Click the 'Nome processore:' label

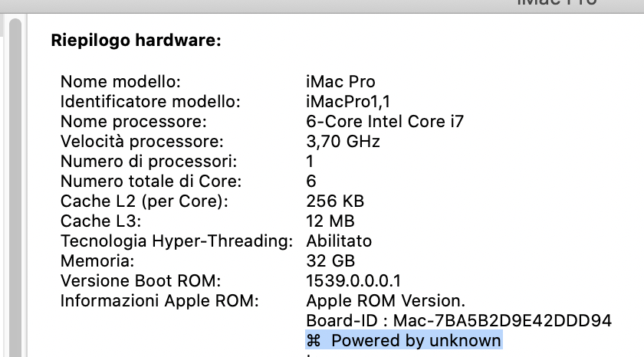click(x=133, y=122)
